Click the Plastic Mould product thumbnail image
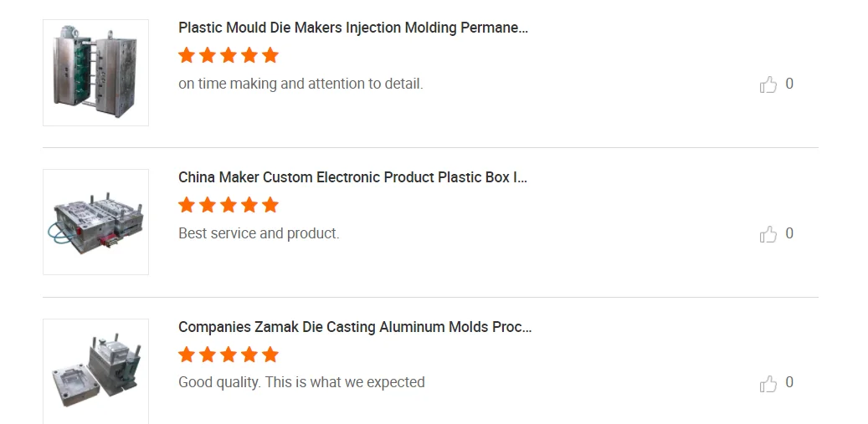The width and height of the screenshot is (868, 424). [x=95, y=73]
